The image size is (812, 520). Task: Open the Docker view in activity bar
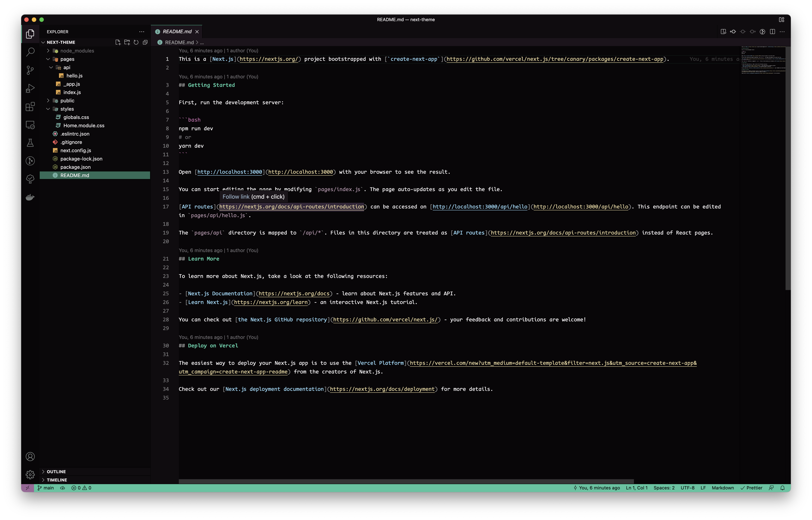[30, 197]
